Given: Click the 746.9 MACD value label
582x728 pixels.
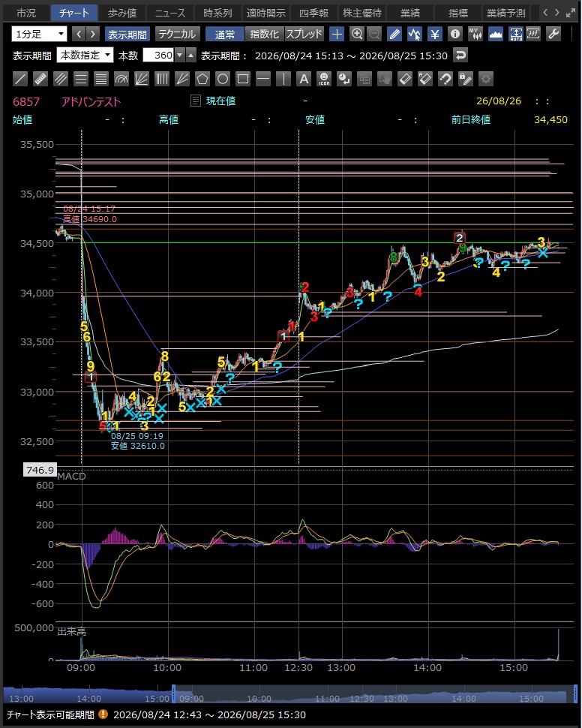Looking at the screenshot, I should pos(40,470).
